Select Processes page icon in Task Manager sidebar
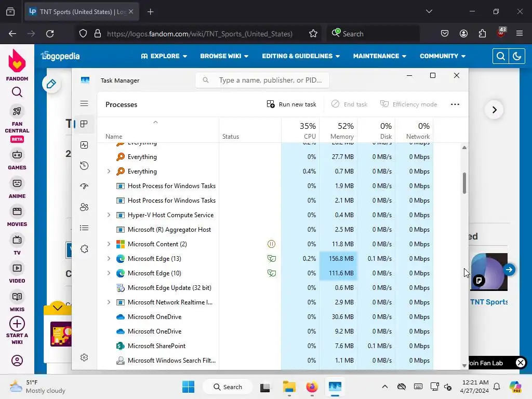 pos(84,124)
